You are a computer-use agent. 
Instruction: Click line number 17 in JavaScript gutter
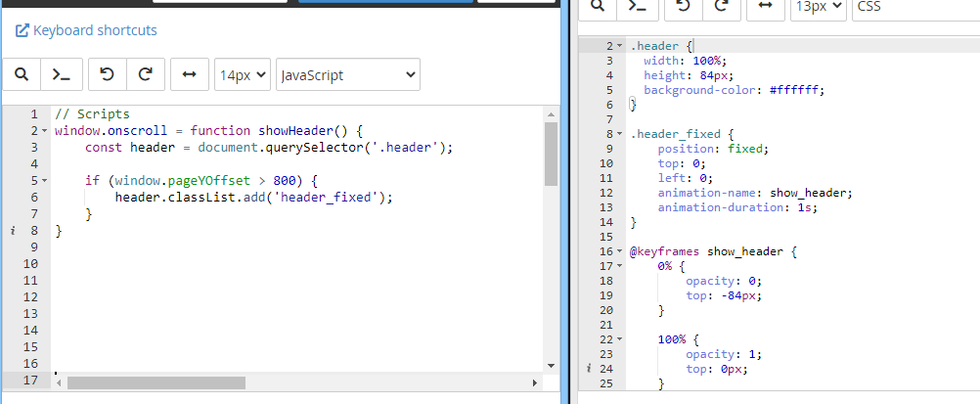pyautogui.click(x=30, y=380)
